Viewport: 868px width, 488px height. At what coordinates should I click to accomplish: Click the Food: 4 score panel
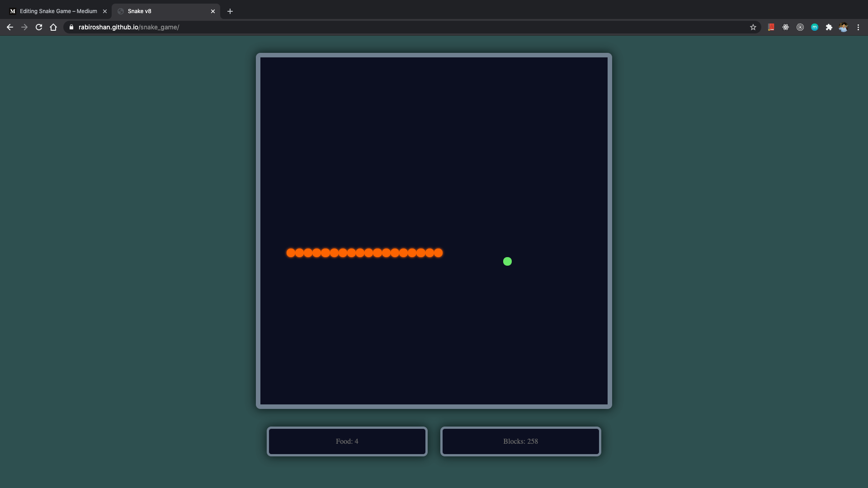click(347, 441)
